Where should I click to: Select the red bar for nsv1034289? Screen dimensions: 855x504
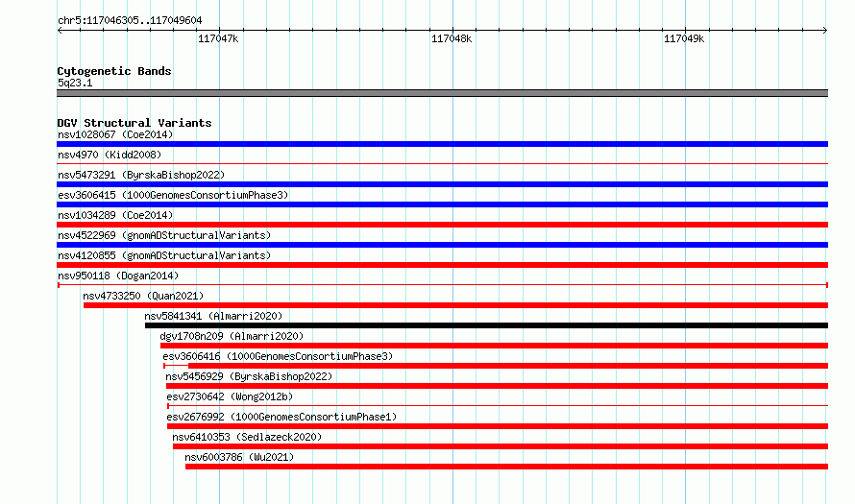[x=442, y=225]
